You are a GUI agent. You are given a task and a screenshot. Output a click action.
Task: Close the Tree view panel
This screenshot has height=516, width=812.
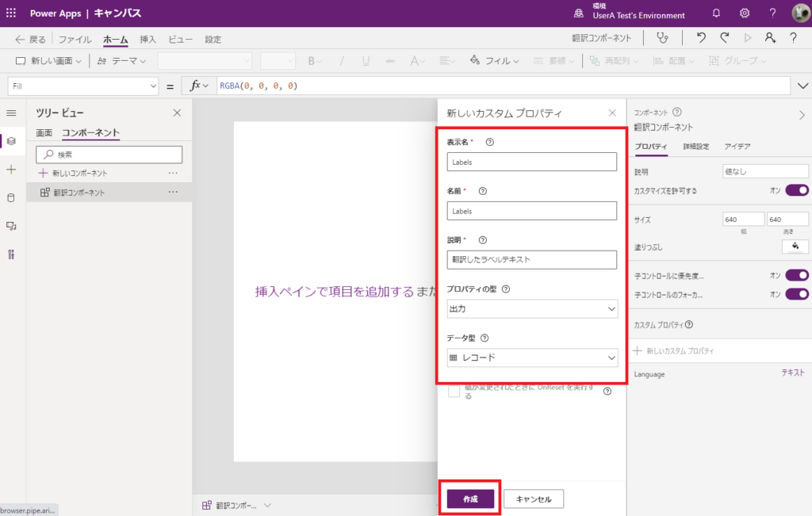point(177,113)
